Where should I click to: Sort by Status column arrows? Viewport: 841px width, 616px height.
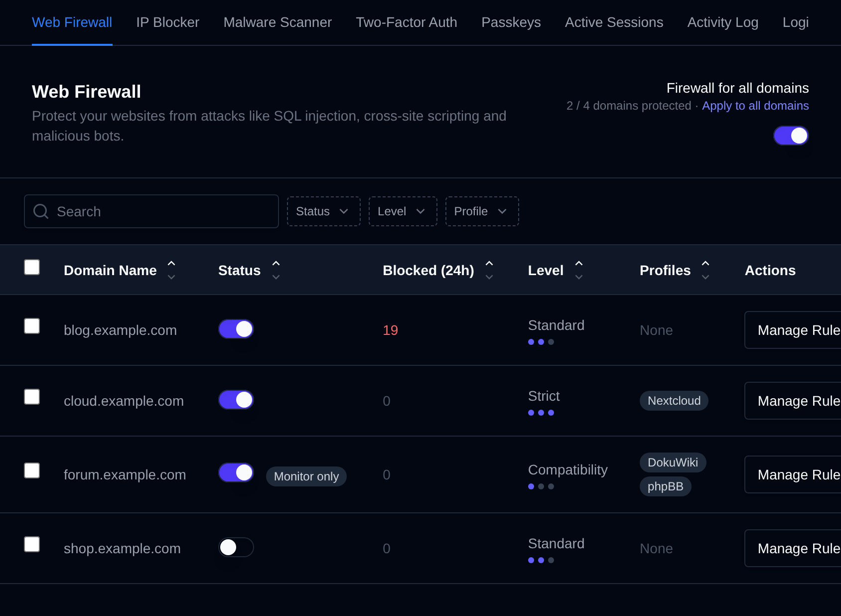click(x=276, y=270)
